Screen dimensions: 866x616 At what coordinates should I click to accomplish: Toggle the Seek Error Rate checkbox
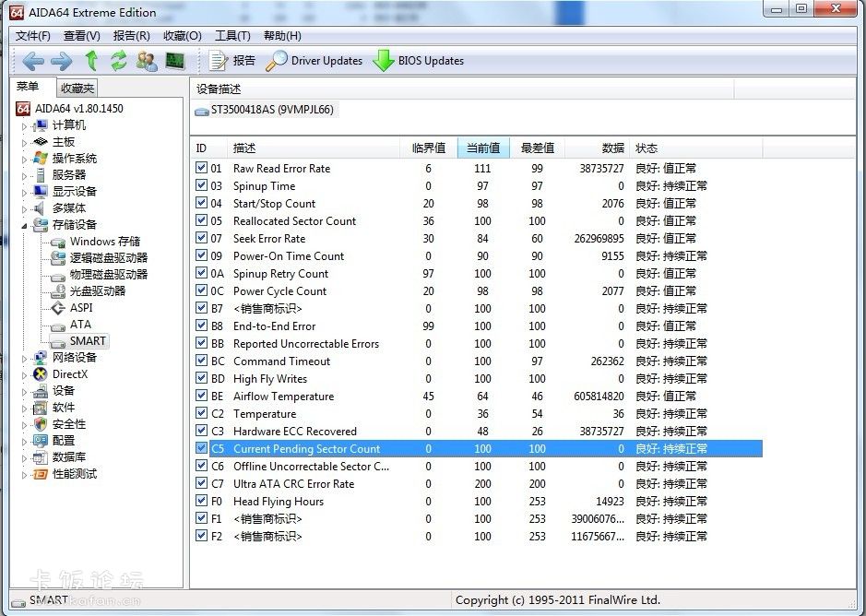pos(202,238)
